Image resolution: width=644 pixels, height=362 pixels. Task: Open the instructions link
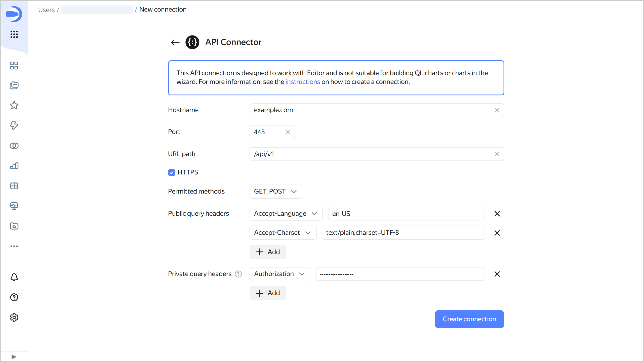[x=303, y=82]
